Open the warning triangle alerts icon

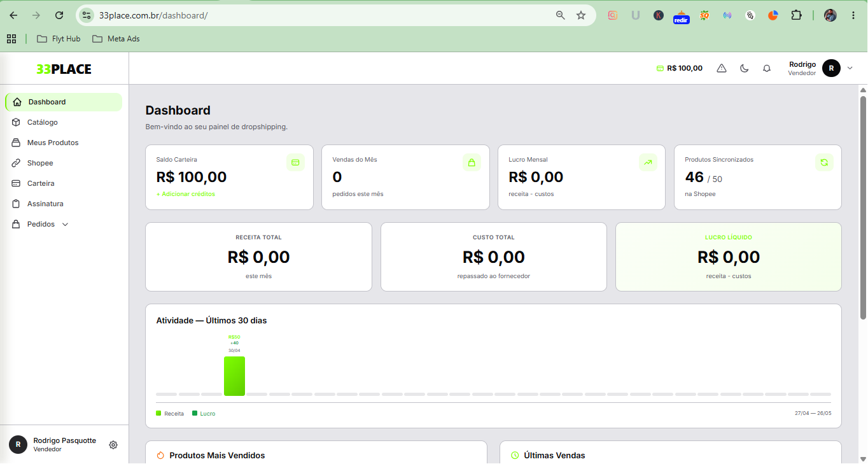722,68
